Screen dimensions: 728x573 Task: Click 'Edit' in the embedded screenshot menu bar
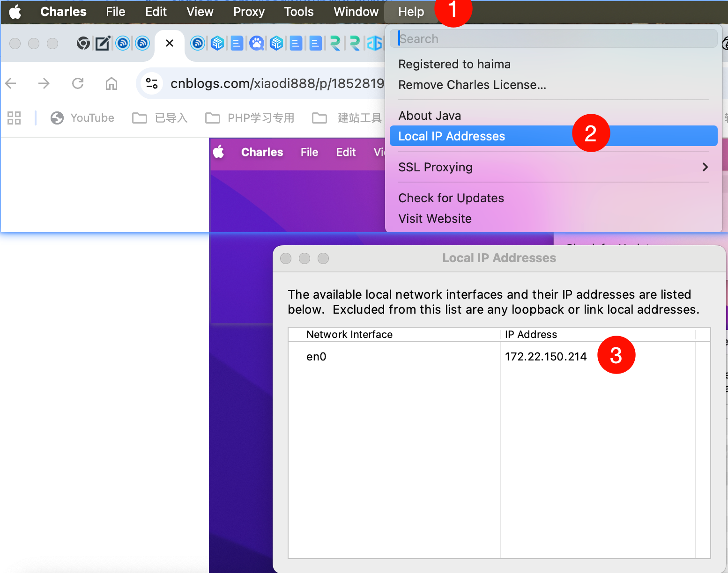point(346,152)
